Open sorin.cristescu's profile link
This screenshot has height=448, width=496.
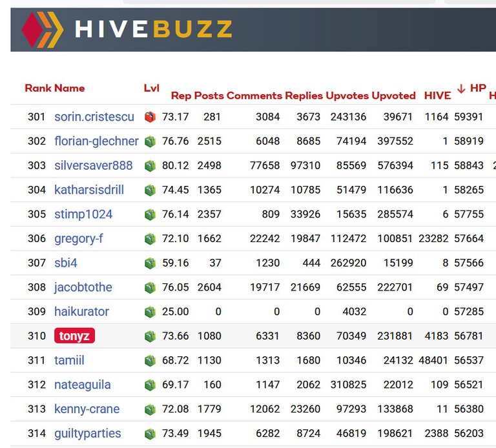(x=94, y=117)
